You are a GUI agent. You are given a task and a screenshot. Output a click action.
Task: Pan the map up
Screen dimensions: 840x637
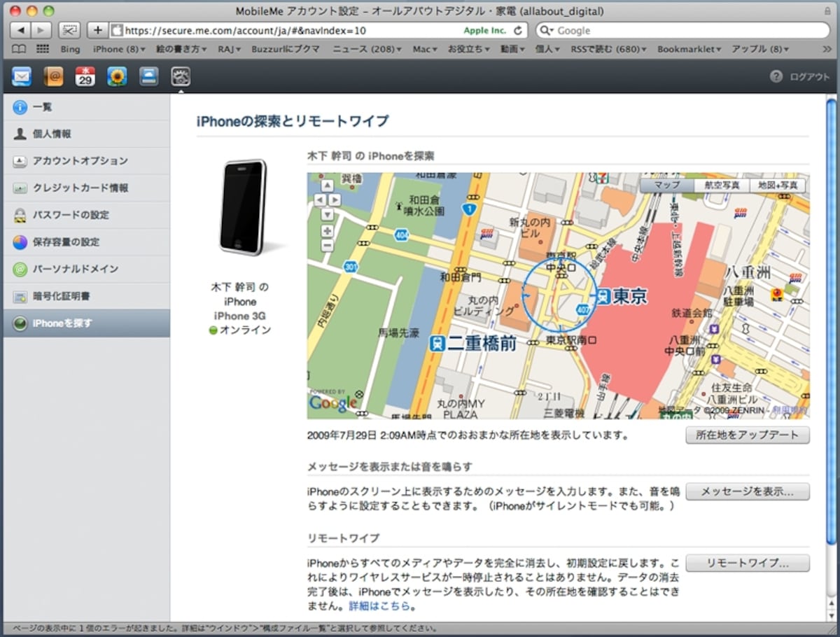tap(327, 186)
